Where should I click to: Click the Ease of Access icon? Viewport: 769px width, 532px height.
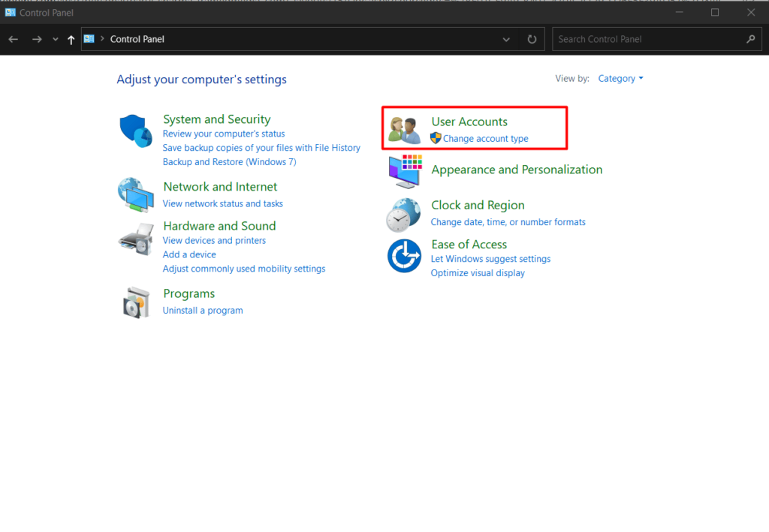click(404, 256)
